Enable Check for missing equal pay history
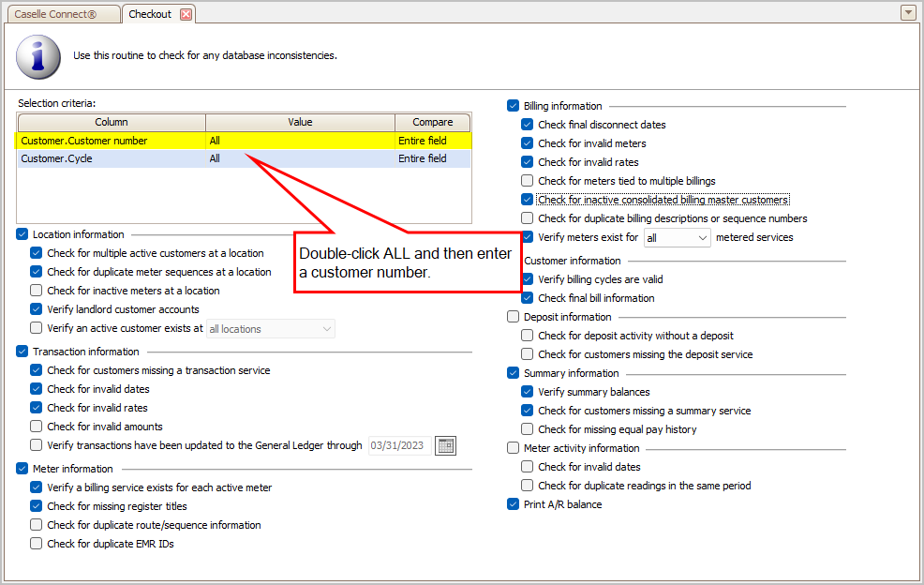924x585 pixels. [x=528, y=429]
